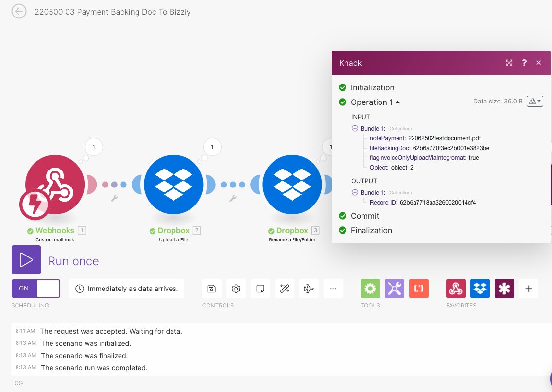Click log entry 'The scenario run was completed.'
552x392 pixels.
pyautogui.click(x=94, y=368)
